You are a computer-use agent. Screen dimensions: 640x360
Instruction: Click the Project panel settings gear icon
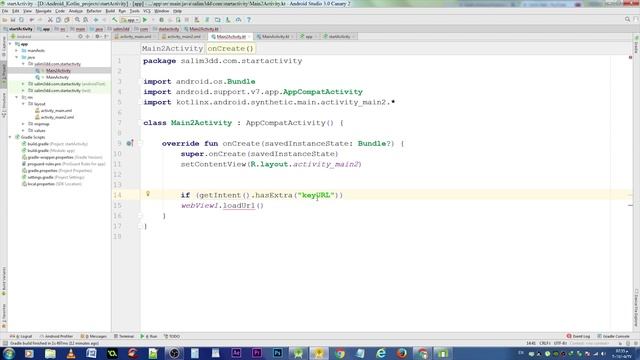(97, 37)
